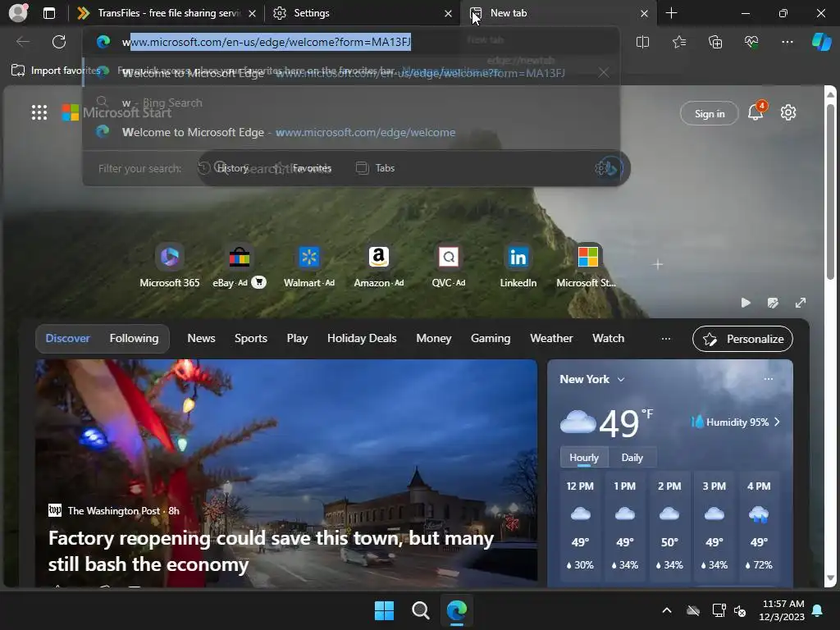Select the 'w - Bing Search' suggestion

[351, 103]
